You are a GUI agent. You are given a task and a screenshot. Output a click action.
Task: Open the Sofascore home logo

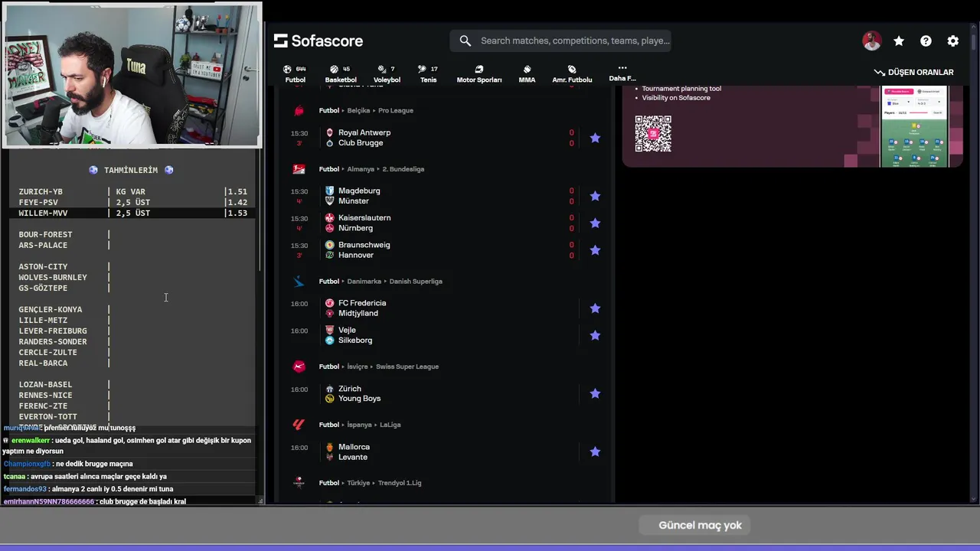tap(318, 41)
